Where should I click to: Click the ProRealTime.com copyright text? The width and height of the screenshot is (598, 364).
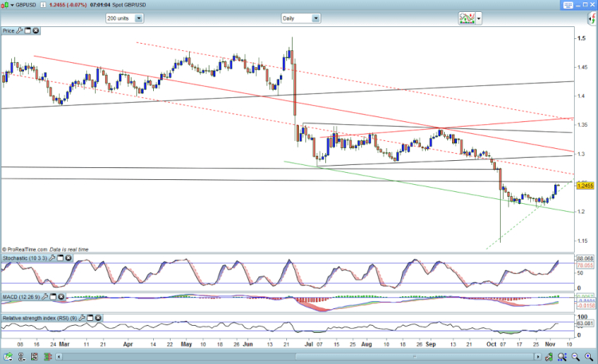tap(25, 249)
